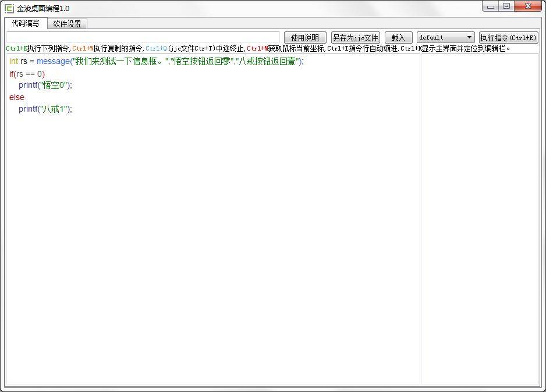Click the 载入 button

398,38
